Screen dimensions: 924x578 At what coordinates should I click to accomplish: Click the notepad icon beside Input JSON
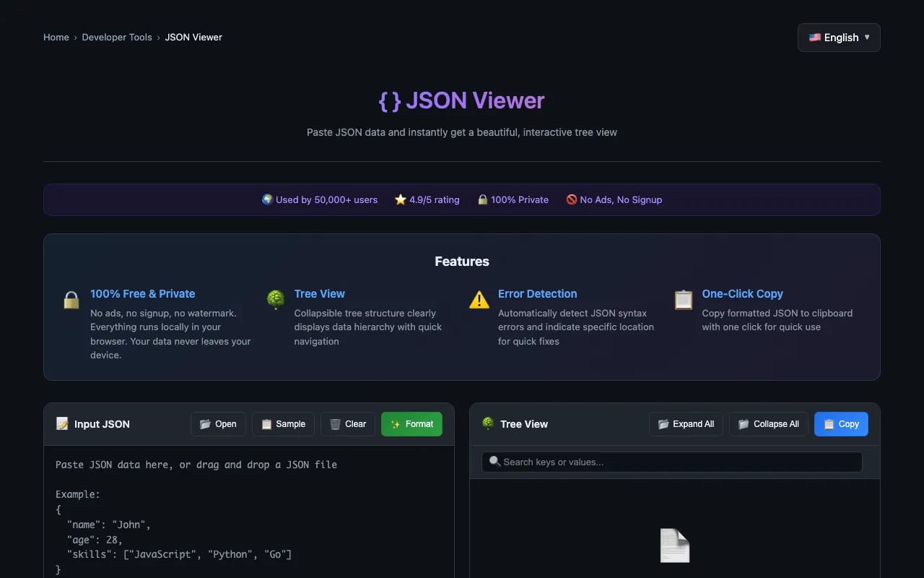[62, 423]
